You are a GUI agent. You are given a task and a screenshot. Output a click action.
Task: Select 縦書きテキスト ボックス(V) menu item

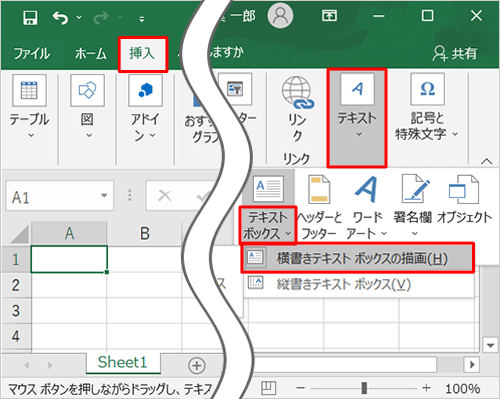point(359,284)
